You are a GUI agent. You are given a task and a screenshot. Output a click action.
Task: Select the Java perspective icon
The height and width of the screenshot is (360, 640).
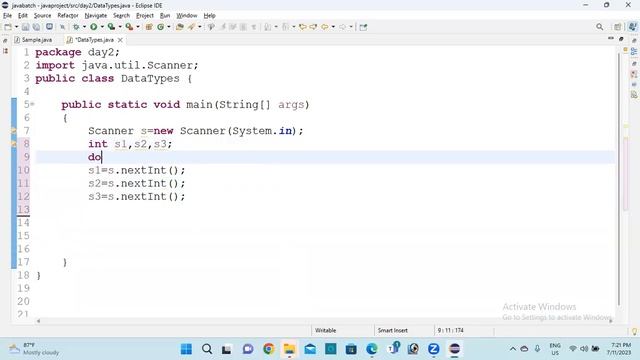point(632,27)
